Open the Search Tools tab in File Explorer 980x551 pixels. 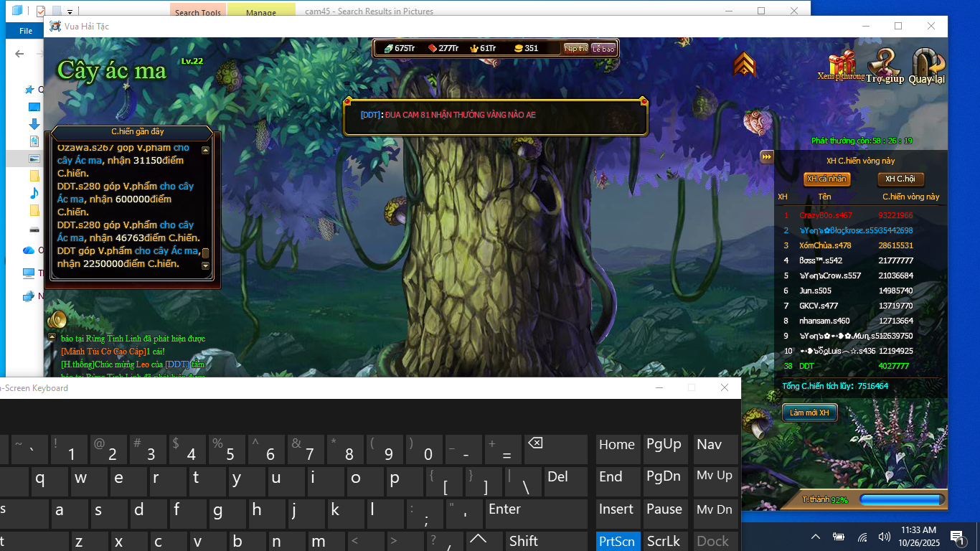tap(198, 11)
